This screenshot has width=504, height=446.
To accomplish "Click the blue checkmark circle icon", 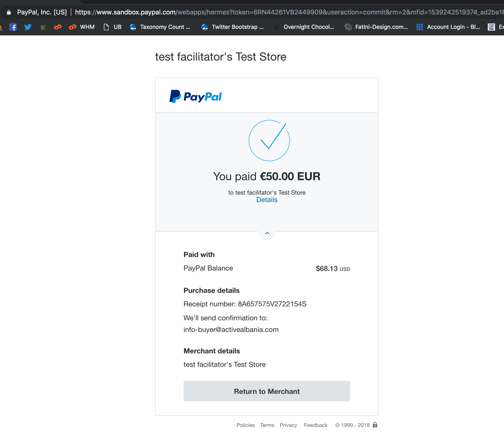I will coord(269,140).
